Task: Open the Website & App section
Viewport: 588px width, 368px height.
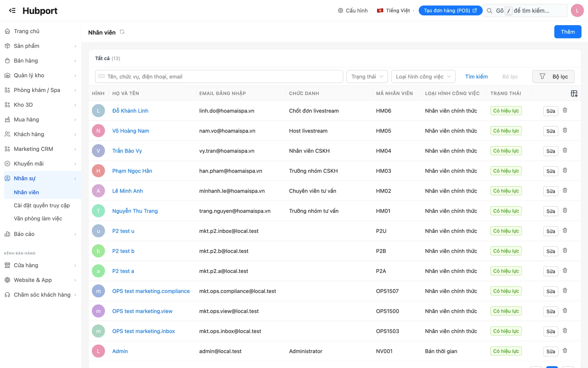Action: click(x=40, y=280)
